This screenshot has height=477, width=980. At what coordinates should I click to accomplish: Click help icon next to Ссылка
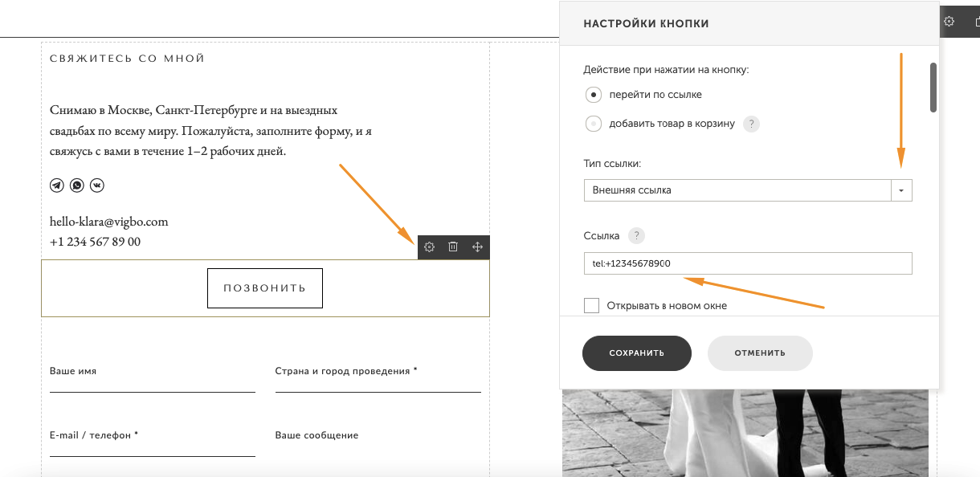click(636, 236)
